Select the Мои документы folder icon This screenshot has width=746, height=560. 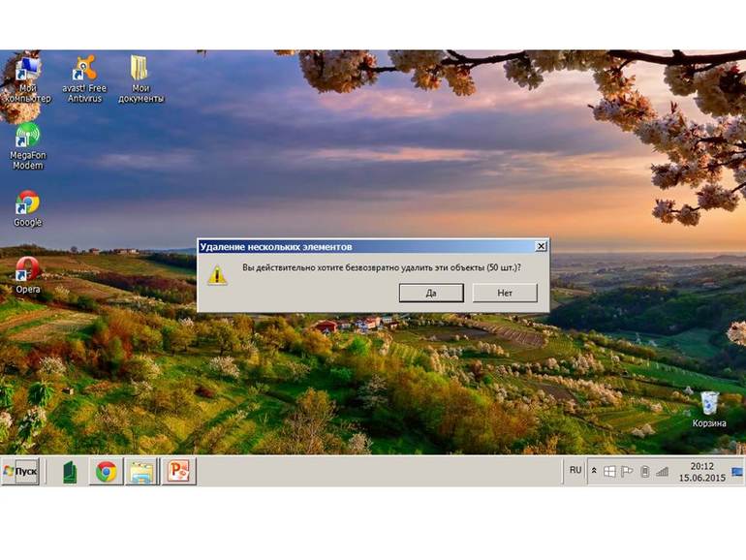[x=140, y=79]
